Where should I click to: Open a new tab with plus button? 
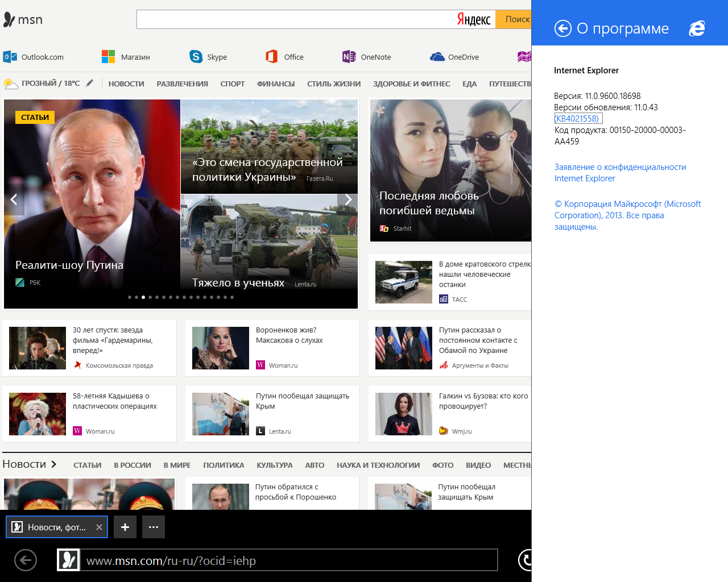click(125, 527)
